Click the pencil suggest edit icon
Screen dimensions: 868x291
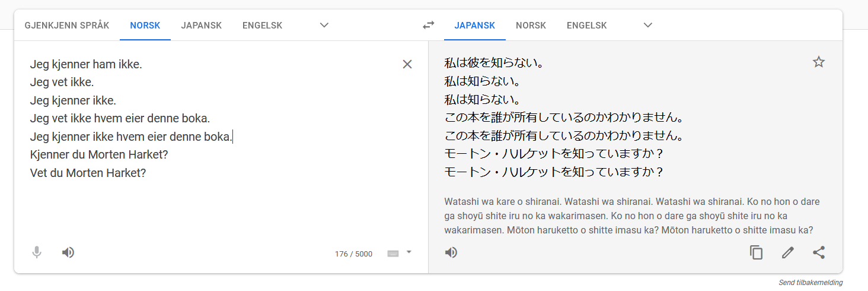point(787,253)
